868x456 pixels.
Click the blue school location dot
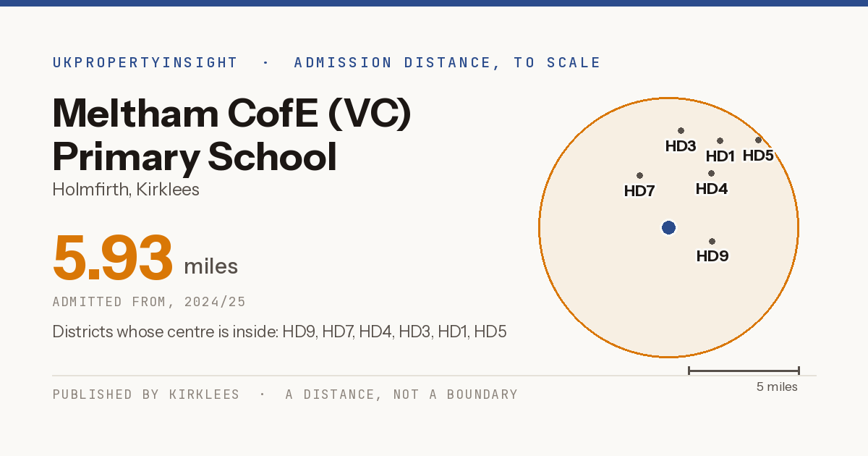pos(668,228)
